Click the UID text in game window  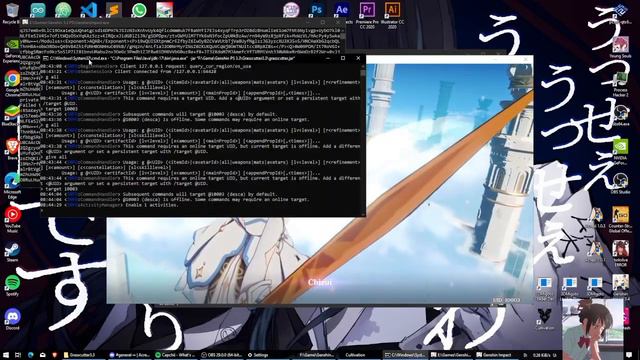(507, 300)
